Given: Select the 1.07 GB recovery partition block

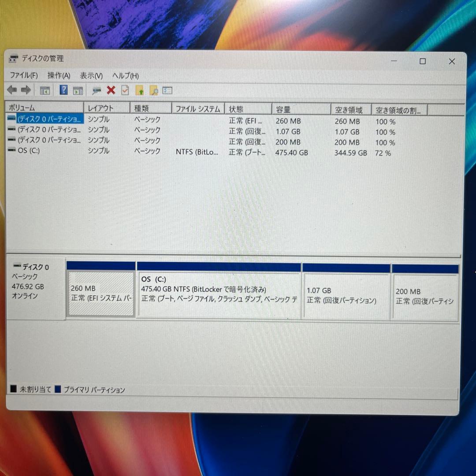Looking at the screenshot, I should click(x=346, y=294).
